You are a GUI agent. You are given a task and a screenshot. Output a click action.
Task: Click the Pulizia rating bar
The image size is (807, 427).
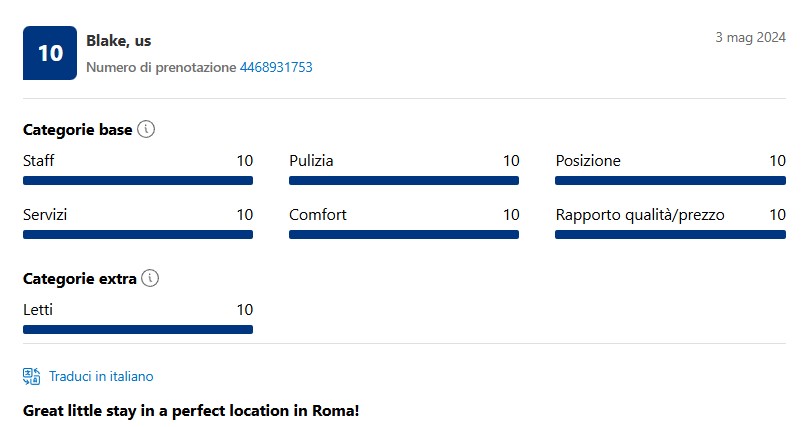pos(404,181)
